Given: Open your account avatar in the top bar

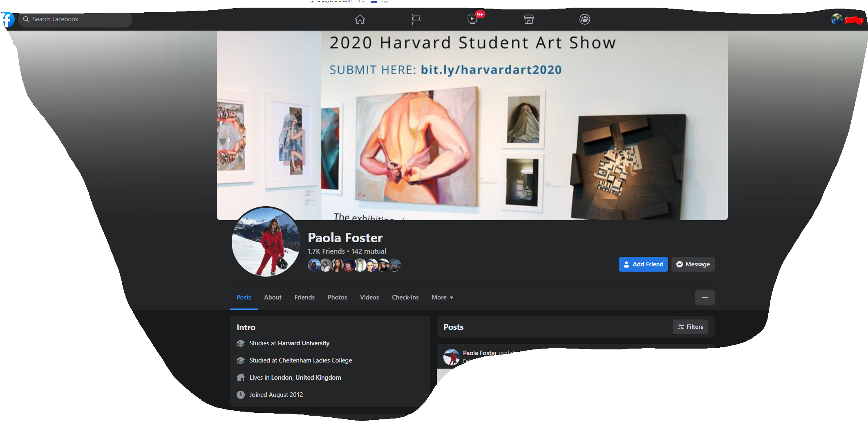Looking at the screenshot, I should (x=837, y=19).
